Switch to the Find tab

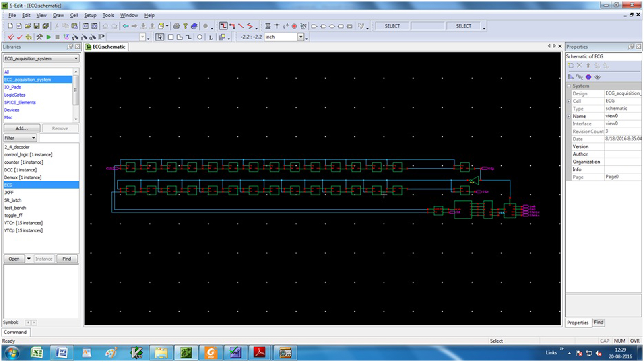[x=599, y=323]
